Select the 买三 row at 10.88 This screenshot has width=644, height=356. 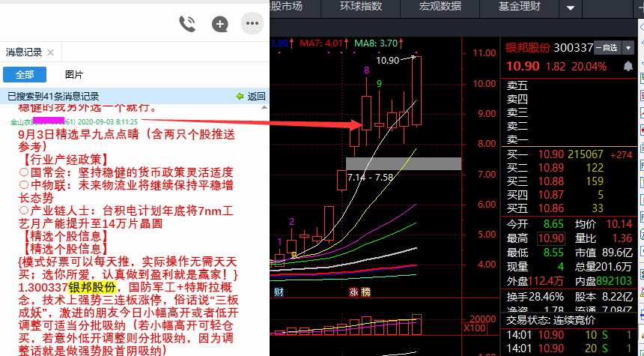pyautogui.click(x=571, y=181)
